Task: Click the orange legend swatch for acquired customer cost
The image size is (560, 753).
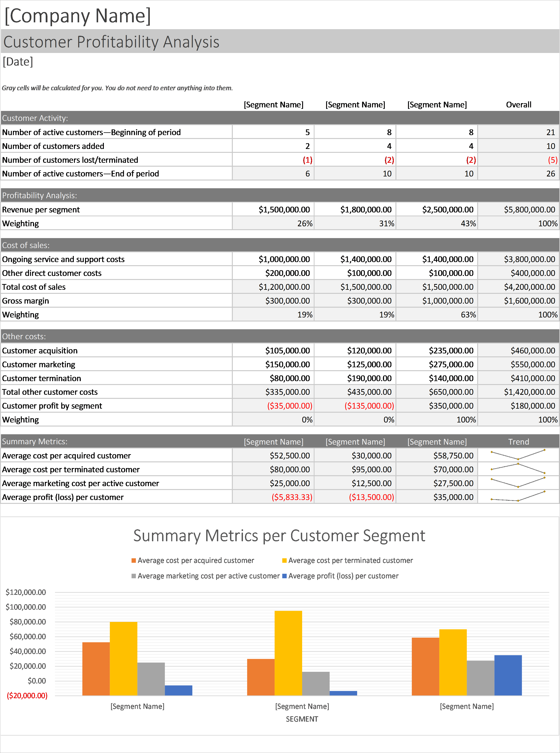Action: click(x=133, y=560)
